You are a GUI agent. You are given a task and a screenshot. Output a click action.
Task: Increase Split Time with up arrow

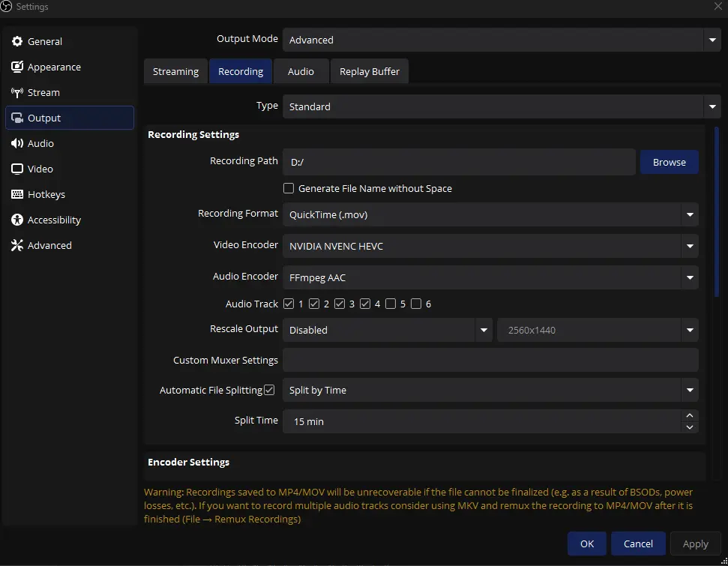[690, 415]
